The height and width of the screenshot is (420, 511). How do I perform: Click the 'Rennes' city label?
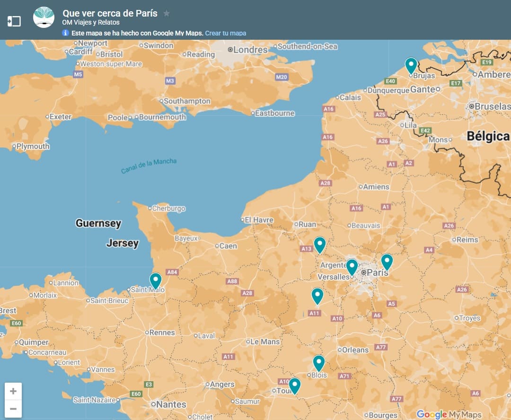tap(162, 332)
